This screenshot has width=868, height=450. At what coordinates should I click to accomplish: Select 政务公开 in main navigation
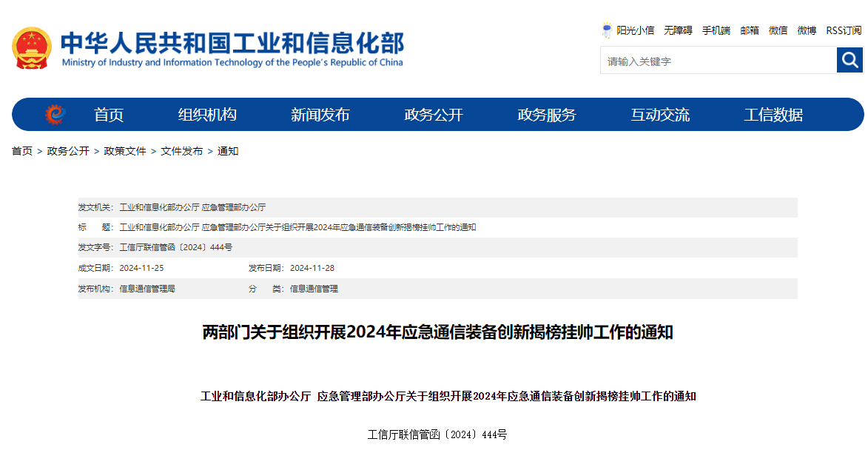tap(434, 115)
